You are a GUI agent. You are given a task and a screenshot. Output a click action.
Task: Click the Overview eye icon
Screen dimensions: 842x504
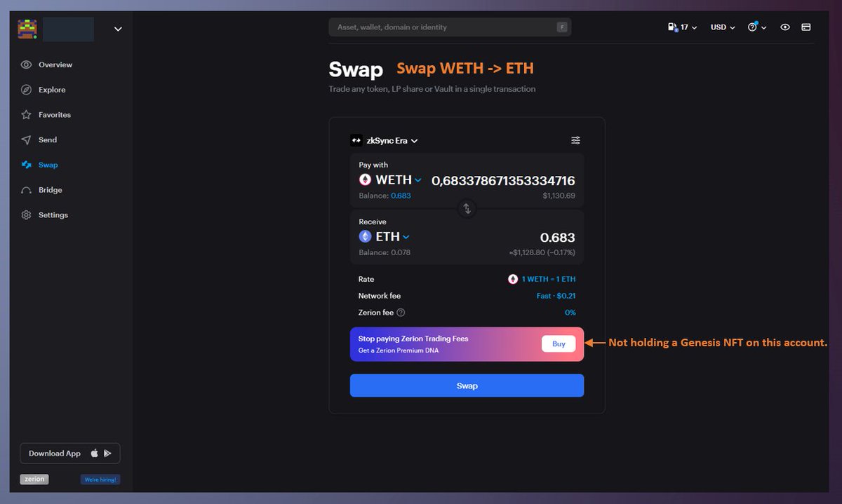click(26, 64)
